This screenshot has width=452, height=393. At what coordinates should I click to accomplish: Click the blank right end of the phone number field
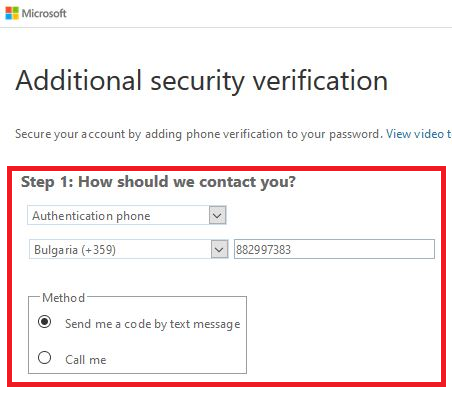pos(383,249)
